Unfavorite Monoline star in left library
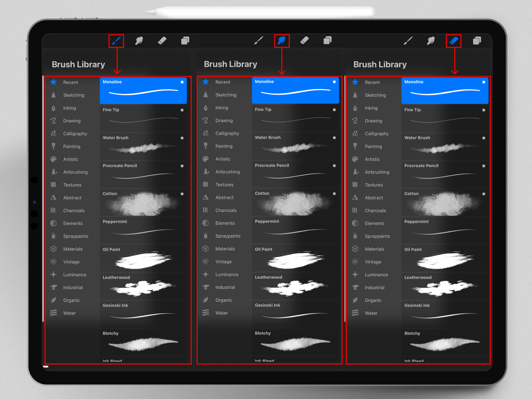Screen dimensions: 532x399 [182, 82]
